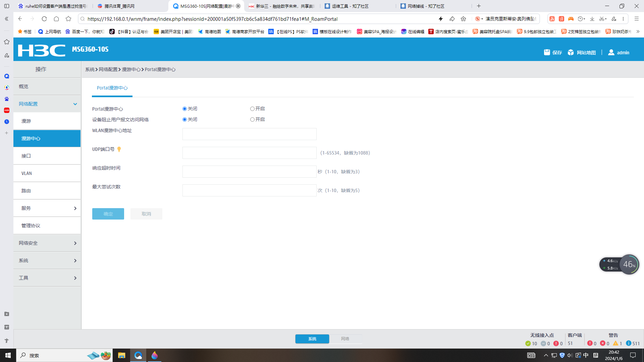
Task: Click the 取消 cancel button
Action: click(x=146, y=214)
